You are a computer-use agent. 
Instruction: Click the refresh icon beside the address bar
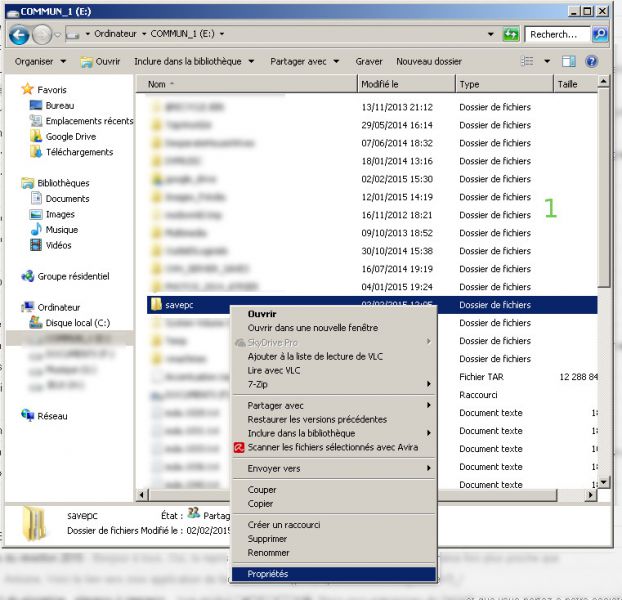[x=510, y=35]
